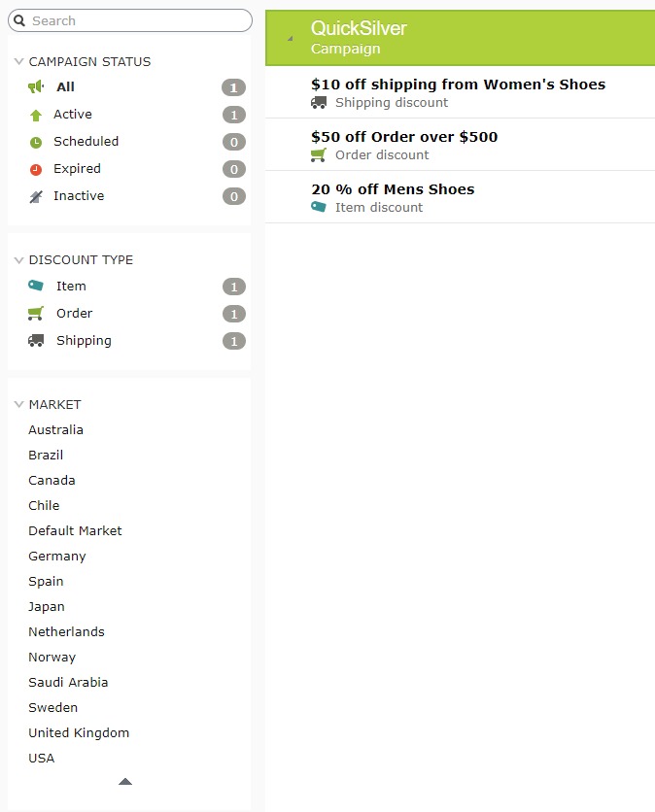
Task: Filter campaigns by Scheduled status
Action: pyautogui.click(x=86, y=142)
